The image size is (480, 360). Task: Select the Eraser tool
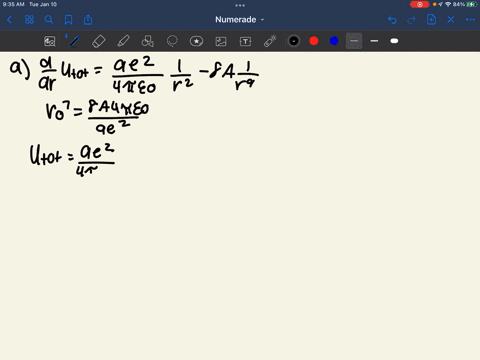click(x=99, y=41)
